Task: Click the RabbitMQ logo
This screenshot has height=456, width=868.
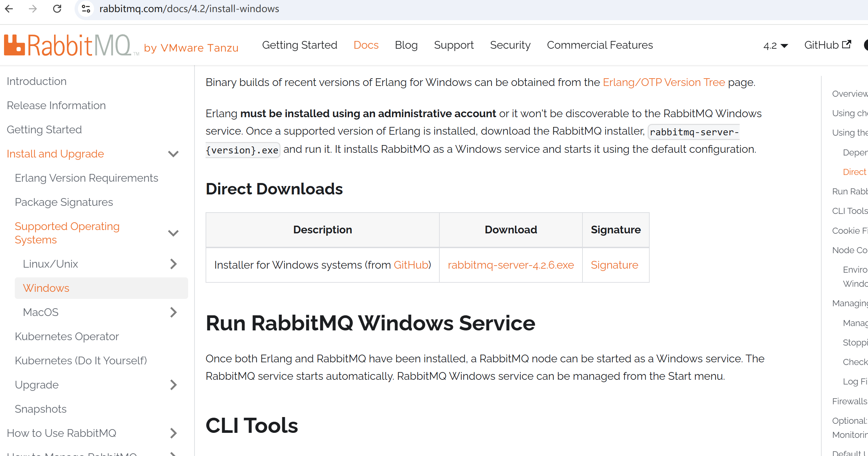Action: (72, 45)
